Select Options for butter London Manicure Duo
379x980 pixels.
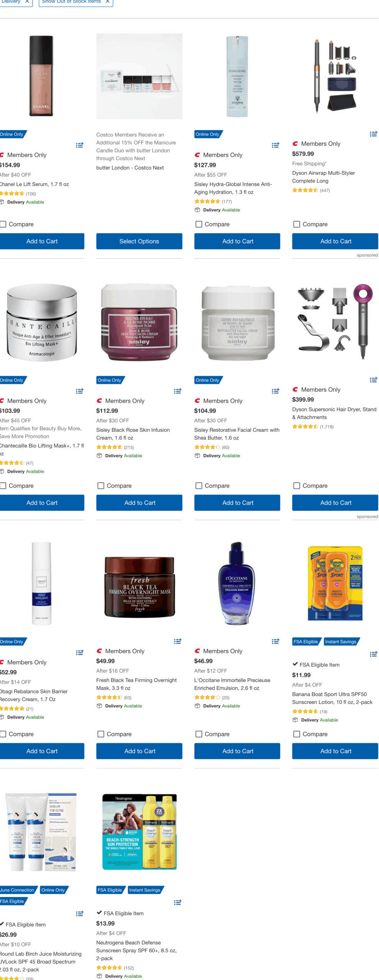(139, 241)
